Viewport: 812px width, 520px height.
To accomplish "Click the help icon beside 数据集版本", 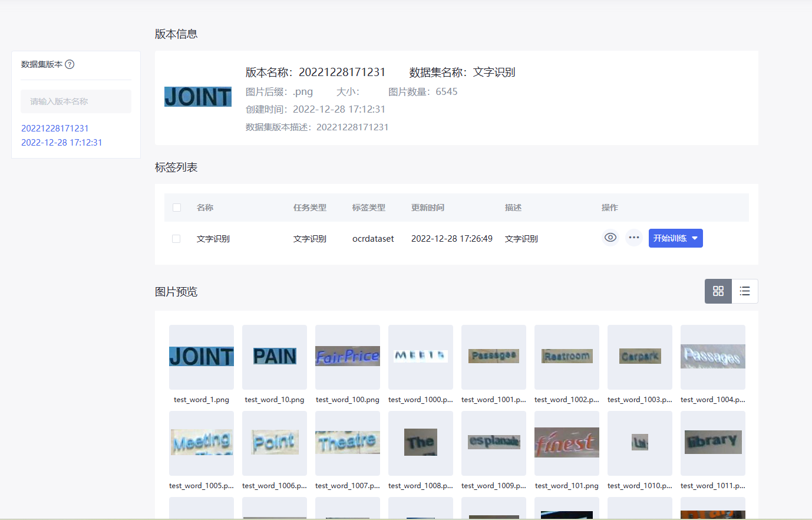I will 70,64.
